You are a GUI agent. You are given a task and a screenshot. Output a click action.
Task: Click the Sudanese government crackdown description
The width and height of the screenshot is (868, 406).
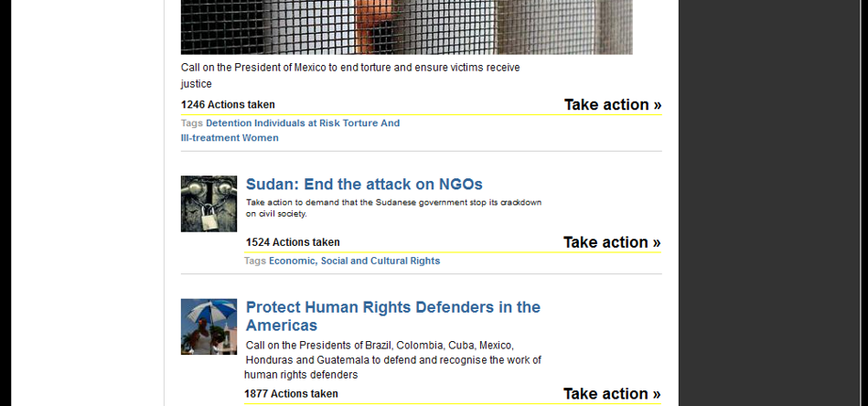393,208
